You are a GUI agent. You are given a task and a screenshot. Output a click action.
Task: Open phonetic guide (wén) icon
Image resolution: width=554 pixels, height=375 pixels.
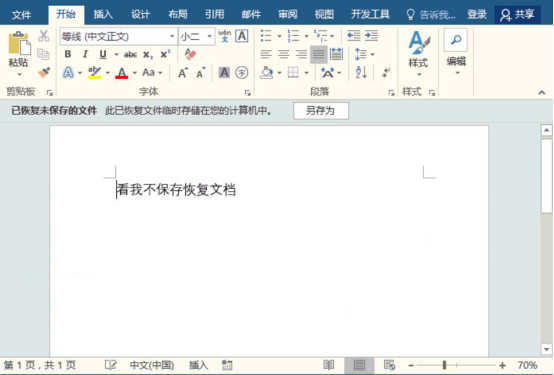(x=224, y=36)
